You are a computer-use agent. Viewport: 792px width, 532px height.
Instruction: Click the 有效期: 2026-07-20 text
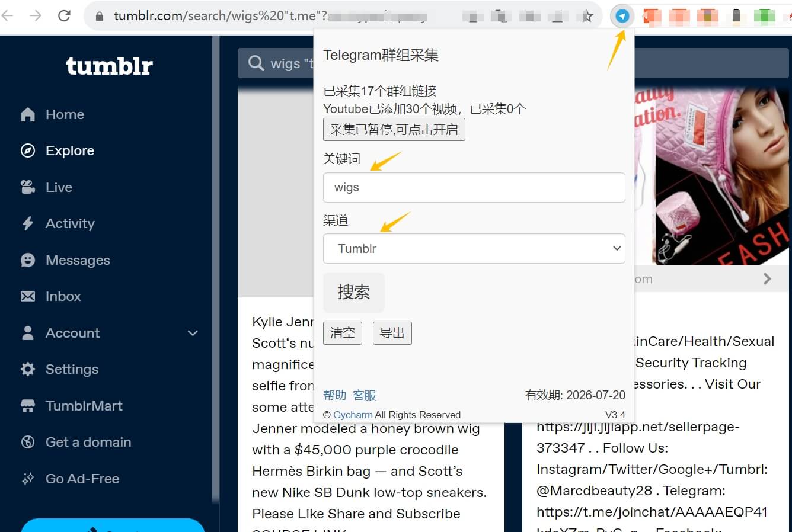[575, 395]
